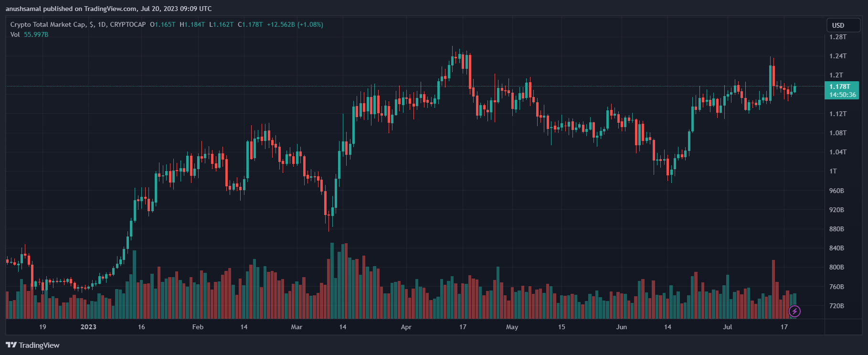Click the purple lightning bolt icon
The image size is (868, 355).
794,312
